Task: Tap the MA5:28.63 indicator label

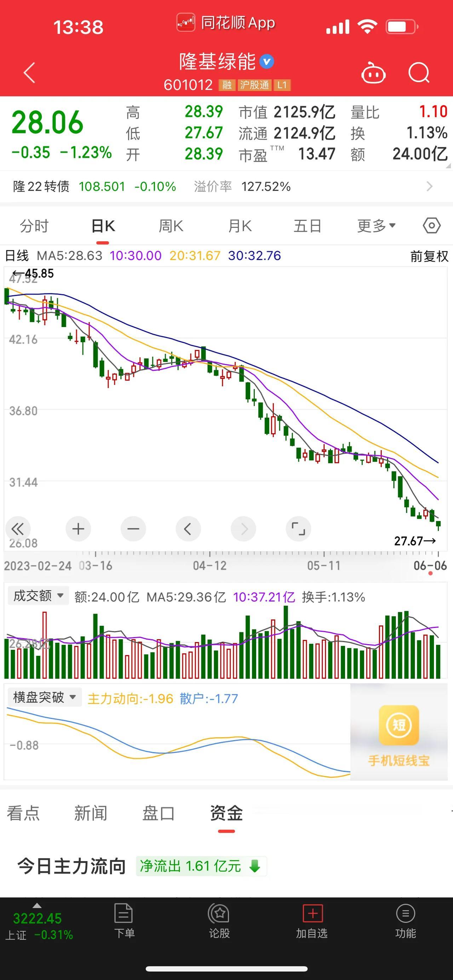Action: [x=70, y=256]
